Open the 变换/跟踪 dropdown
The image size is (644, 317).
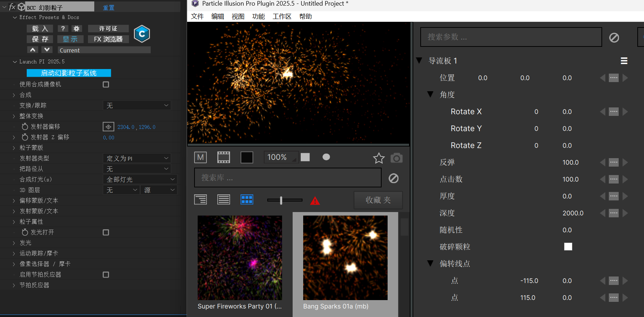point(137,105)
